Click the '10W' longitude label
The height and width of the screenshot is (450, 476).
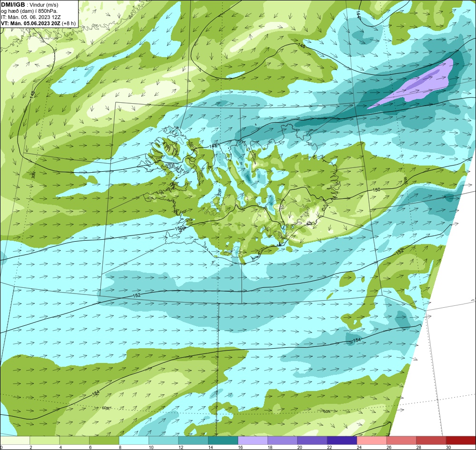pos(405,181)
